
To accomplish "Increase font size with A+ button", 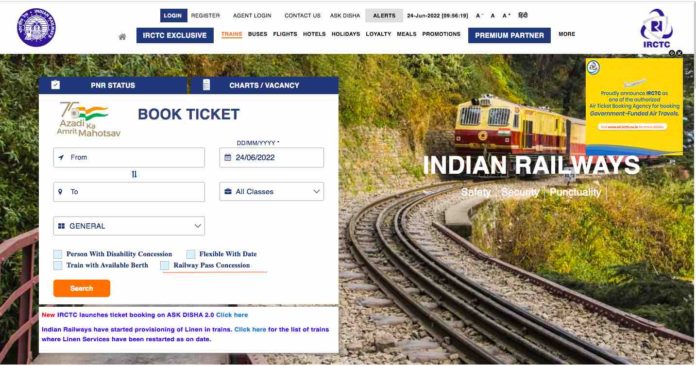I will pos(506,16).
